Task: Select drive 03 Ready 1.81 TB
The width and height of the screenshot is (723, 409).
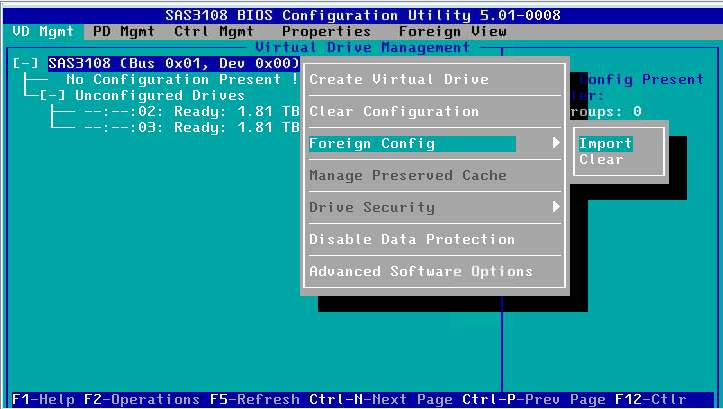Action: 190,127
